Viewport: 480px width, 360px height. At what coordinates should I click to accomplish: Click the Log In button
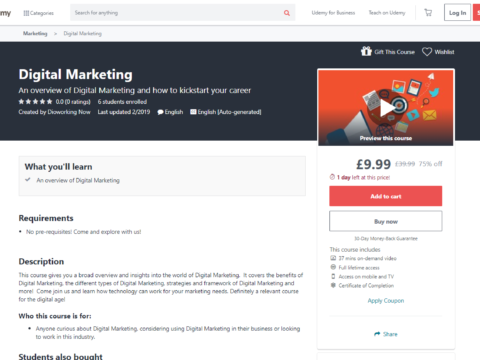pos(457,13)
